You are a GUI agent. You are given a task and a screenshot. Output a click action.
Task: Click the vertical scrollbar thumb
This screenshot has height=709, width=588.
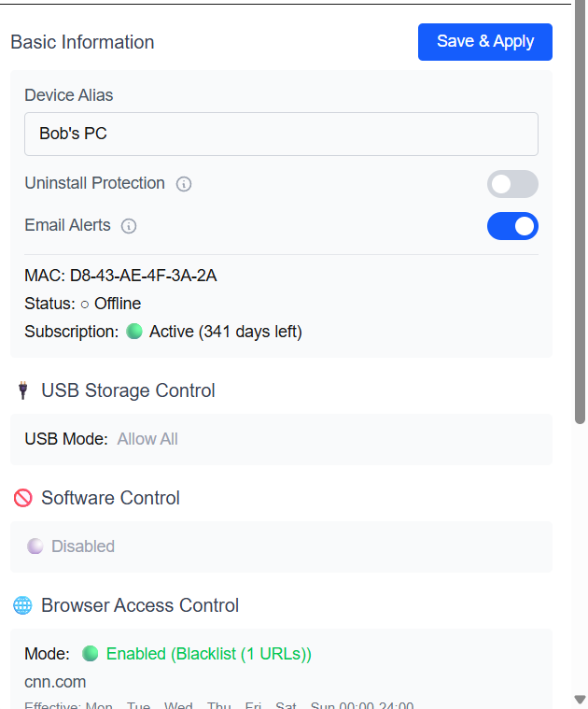pyautogui.click(x=580, y=212)
